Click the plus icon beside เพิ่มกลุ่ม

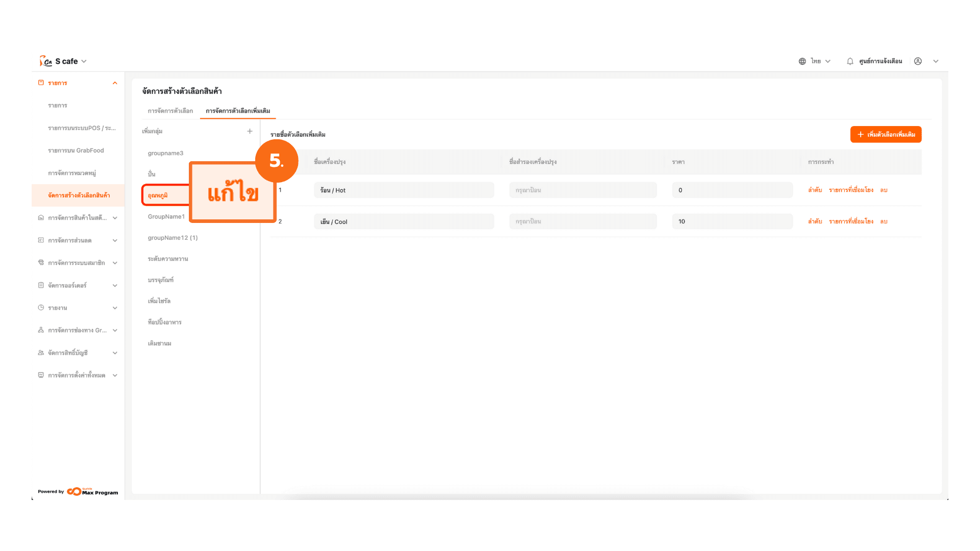click(250, 131)
